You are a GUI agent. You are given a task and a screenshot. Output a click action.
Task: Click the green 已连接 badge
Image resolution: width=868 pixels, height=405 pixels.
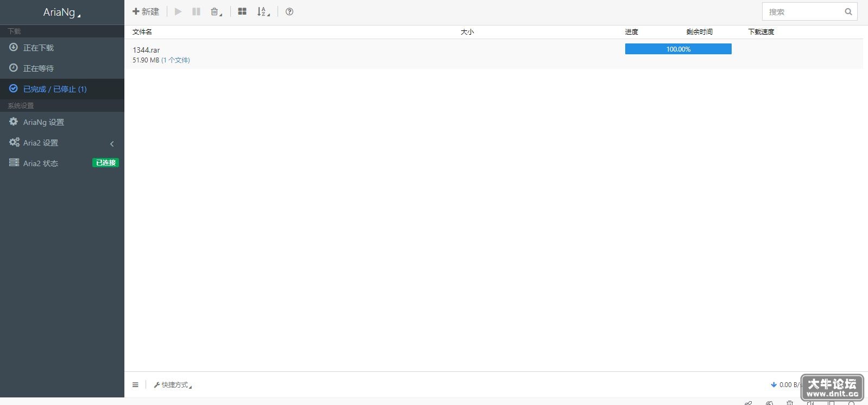[105, 163]
